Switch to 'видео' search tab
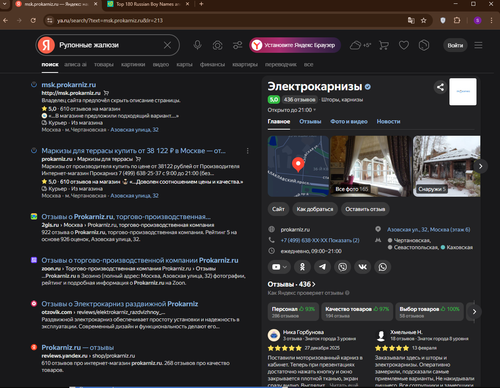500x388 pixels. pyautogui.click(x=161, y=65)
